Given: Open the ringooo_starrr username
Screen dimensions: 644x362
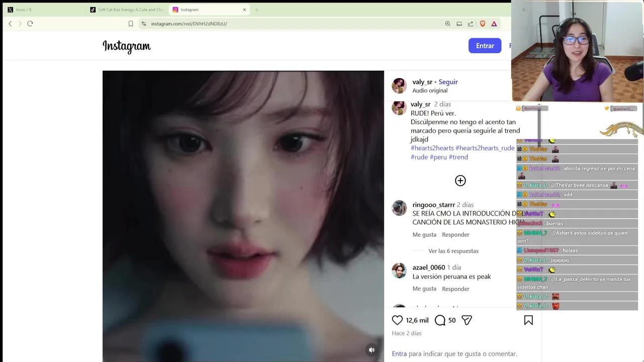Looking at the screenshot, I should click(434, 205).
